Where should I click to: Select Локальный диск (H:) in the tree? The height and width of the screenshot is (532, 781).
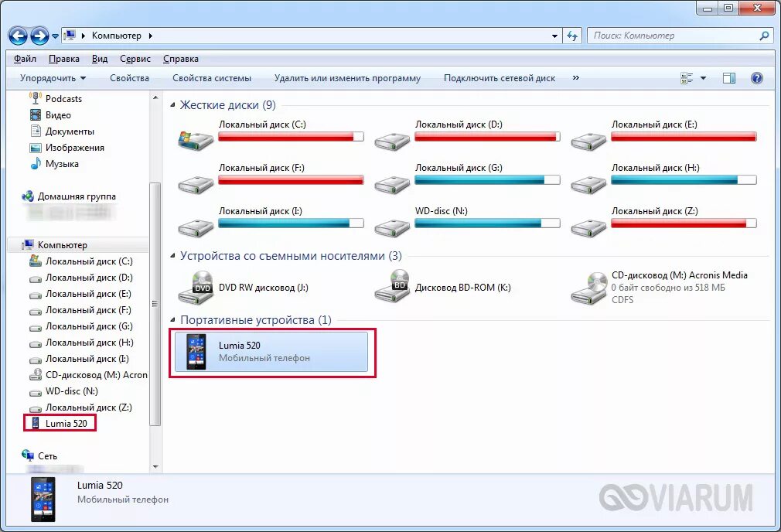[81, 343]
